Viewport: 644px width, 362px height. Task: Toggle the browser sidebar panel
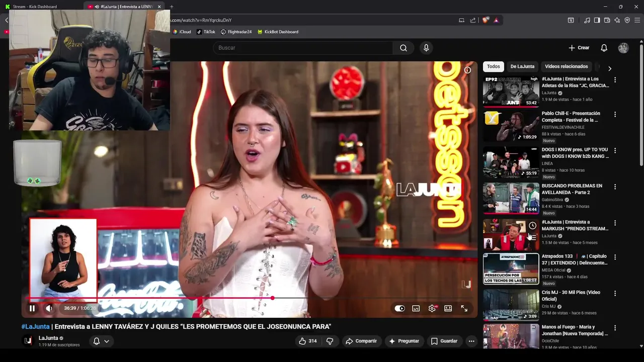(x=597, y=20)
